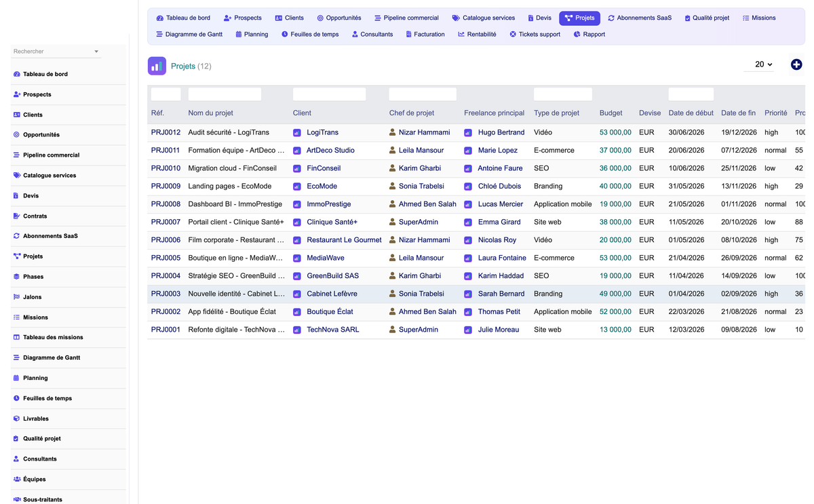Image resolution: width=814 pixels, height=504 pixels.
Task: Click the Chef de projet filter field
Action: tap(423, 94)
